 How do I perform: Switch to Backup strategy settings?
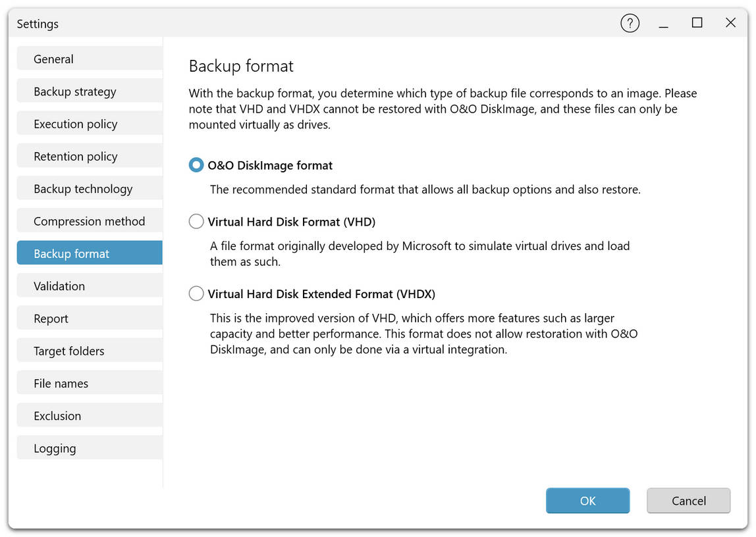pyautogui.click(x=89, y=91)
